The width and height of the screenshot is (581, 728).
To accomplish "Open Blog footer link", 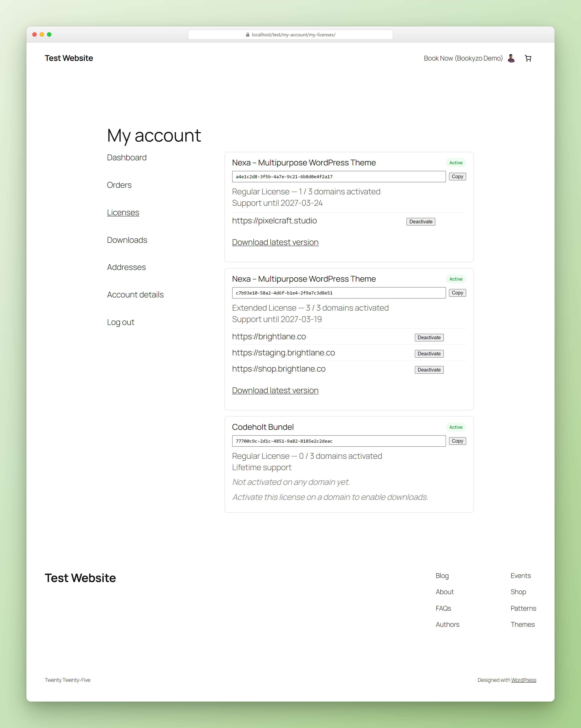I will (442, 576).
